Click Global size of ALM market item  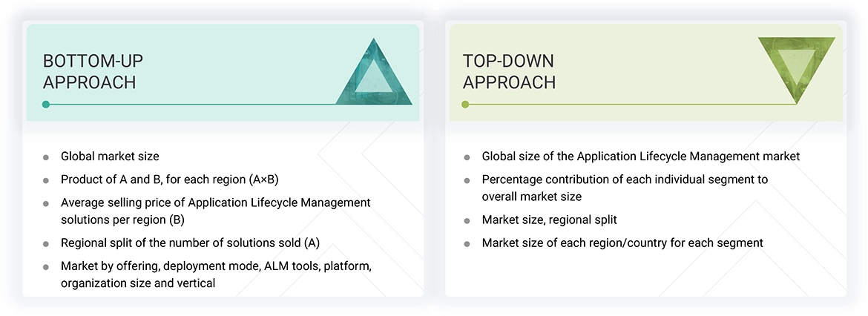(x=641, y=157)
